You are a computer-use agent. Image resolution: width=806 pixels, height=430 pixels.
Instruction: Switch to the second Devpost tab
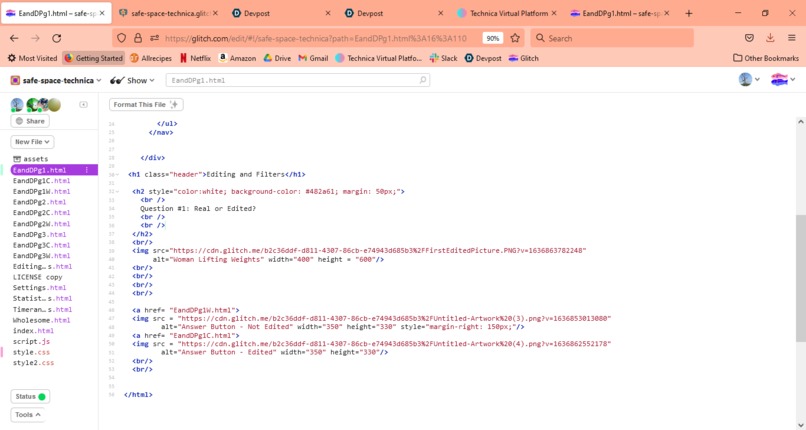[x=393, y=13]
